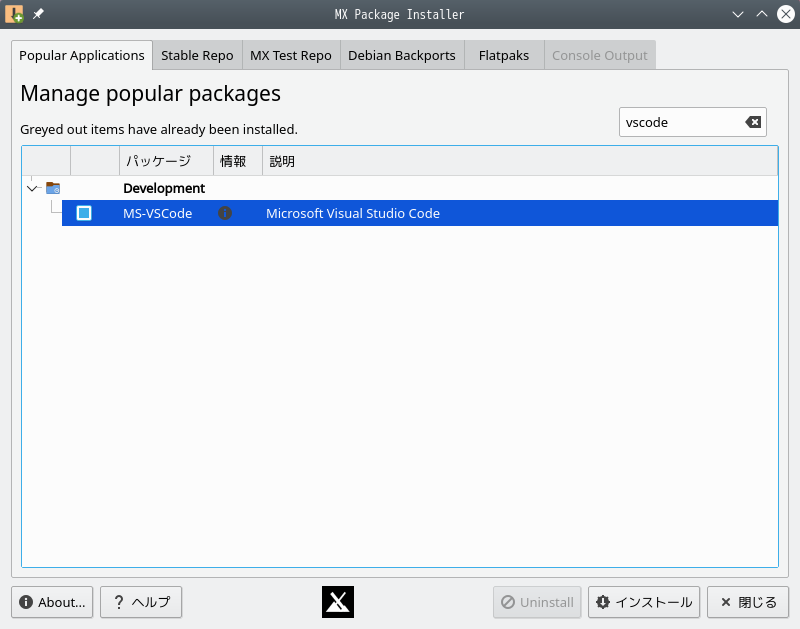The width and height of the screenshot is (800, 629).
Task: Click the Microsoft Visual Studio Code description
Action: pyautogui.click(x=353, y=213)
